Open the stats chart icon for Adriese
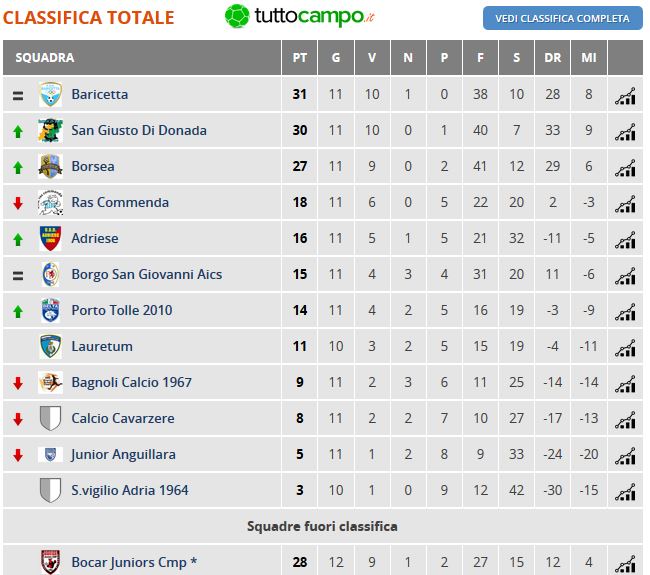650x575 pixels. coord(625,240)
